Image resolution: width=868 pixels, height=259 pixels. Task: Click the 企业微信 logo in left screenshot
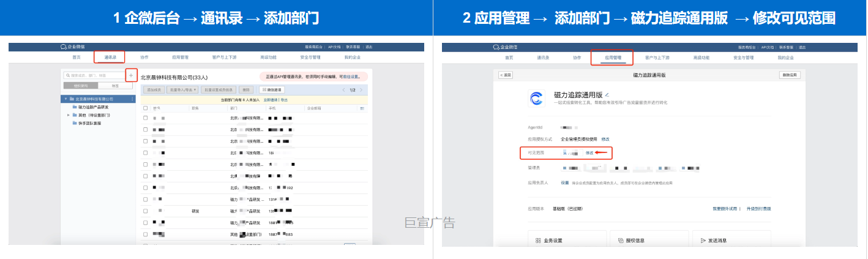pos(72,47)
